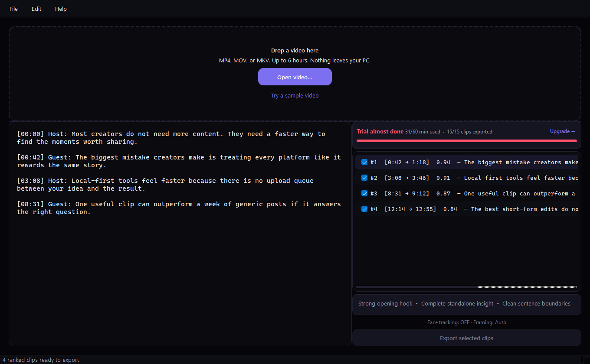Click '15/15 clips exported' text

(x=469, y=132)
